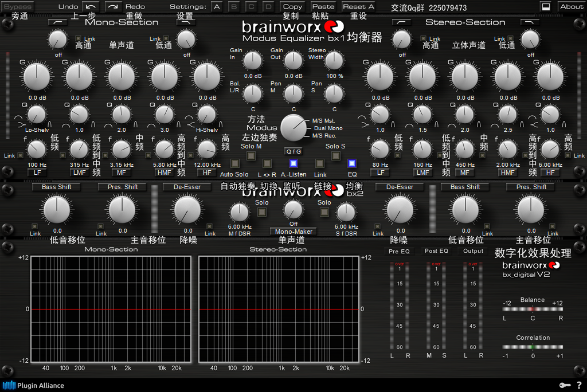This screenshot has width=587, height=392.
Task: Click the Bal. L/R knob
Action: point(253,93)
